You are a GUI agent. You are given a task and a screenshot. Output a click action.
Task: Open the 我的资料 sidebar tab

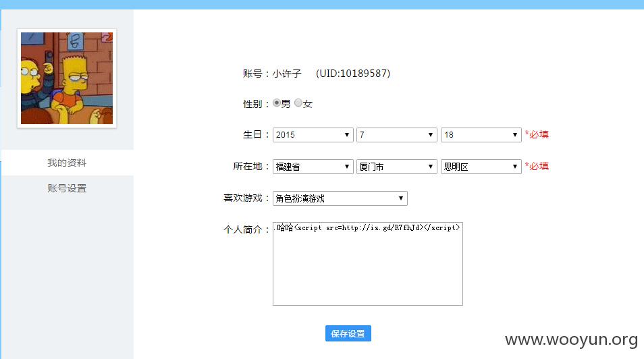[x=67, y=163]
